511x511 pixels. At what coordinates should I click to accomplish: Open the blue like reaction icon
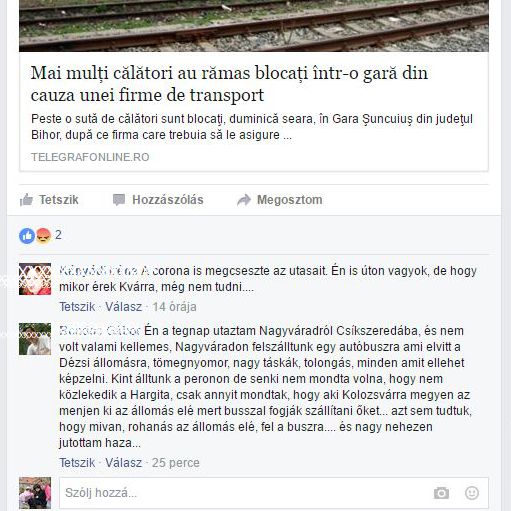(x=27, y=236)
